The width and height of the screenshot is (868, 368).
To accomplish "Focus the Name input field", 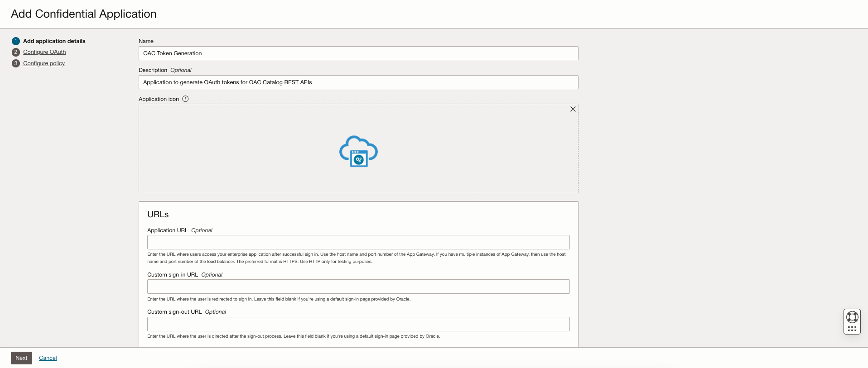I will click(358, 53).
